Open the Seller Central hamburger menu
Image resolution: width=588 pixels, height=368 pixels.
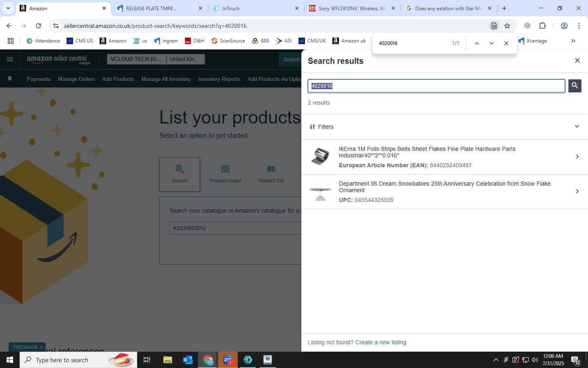pos(10,59)
